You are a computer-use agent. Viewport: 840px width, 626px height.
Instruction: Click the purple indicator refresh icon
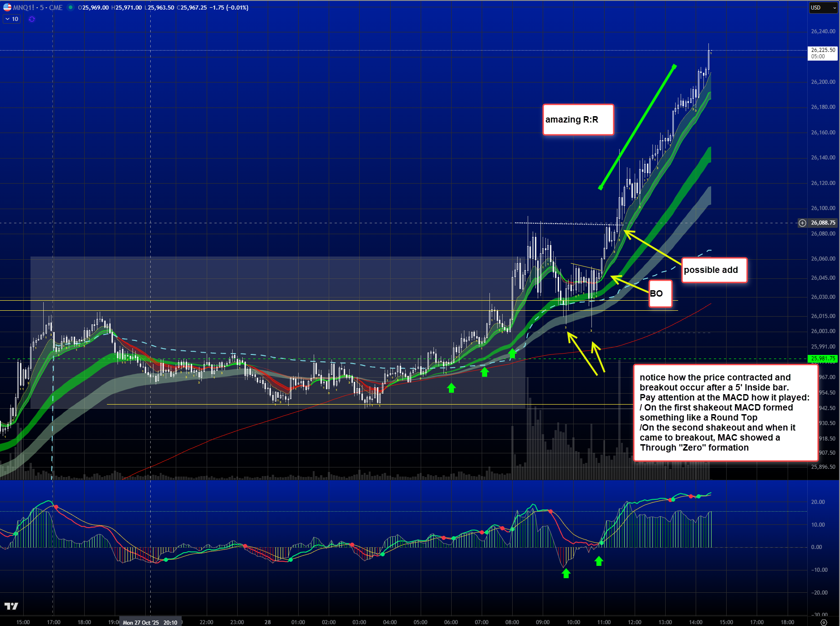pyautogui.click(x=32, y=19)
